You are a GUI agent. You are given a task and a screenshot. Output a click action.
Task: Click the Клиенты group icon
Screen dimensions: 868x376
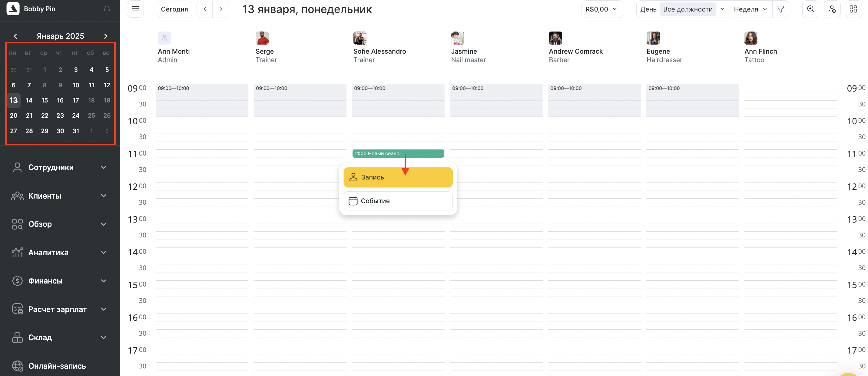point(17,196)
